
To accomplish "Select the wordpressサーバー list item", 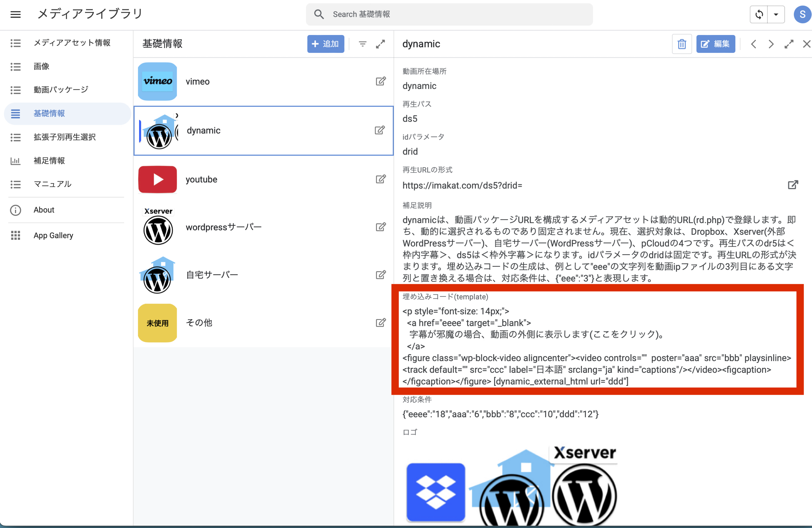I will [x=223, y=227].
